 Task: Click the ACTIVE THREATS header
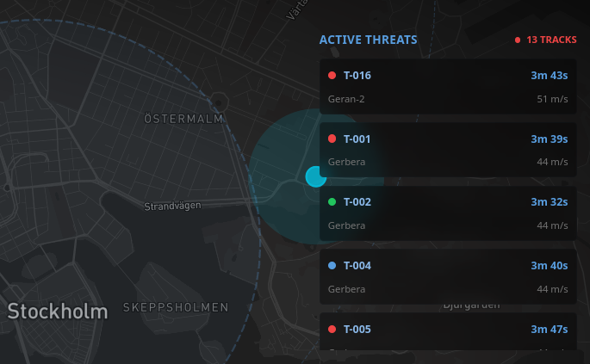click(368, 40)
